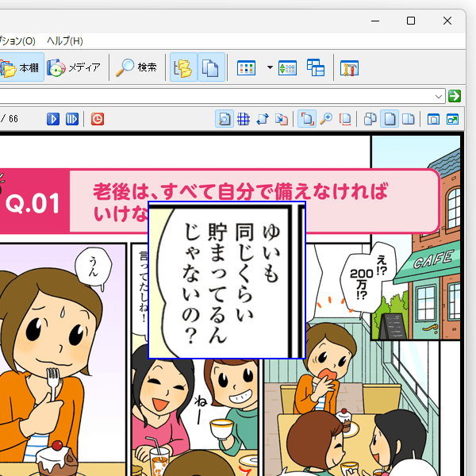This screenshot has height=476, width=476.
Task: Click the magnified loupe preview box
Action: click(x=227, y=280)
